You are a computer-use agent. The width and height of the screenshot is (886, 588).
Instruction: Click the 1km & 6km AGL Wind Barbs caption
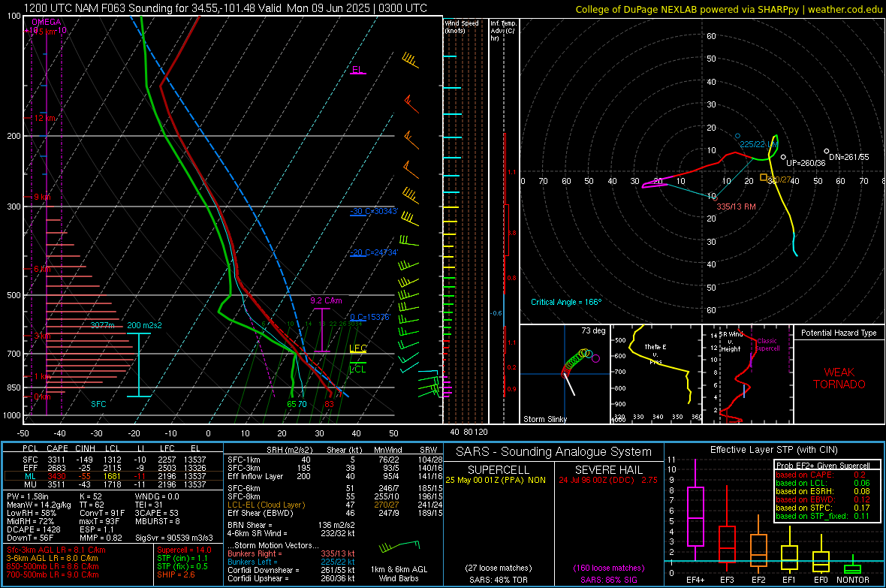coord(399,574)
